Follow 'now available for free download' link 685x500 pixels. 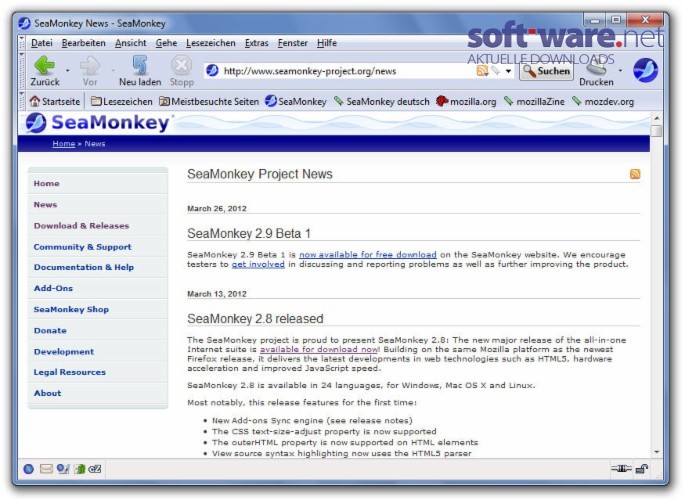coord(367,255)
